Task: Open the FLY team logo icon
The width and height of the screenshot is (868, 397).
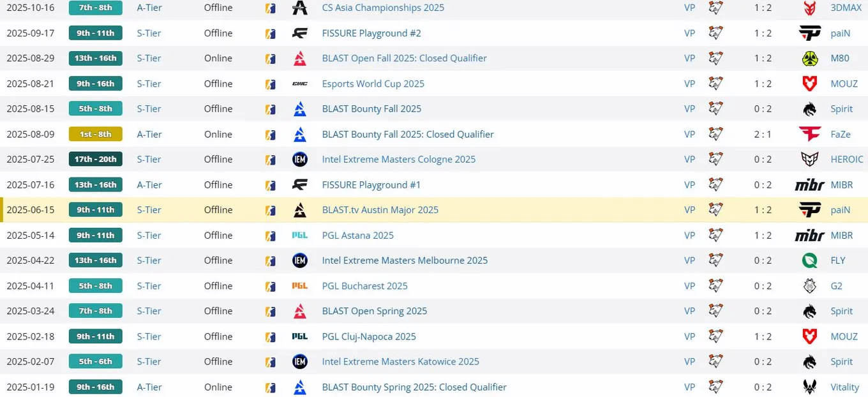Action: tap(810, 260)
